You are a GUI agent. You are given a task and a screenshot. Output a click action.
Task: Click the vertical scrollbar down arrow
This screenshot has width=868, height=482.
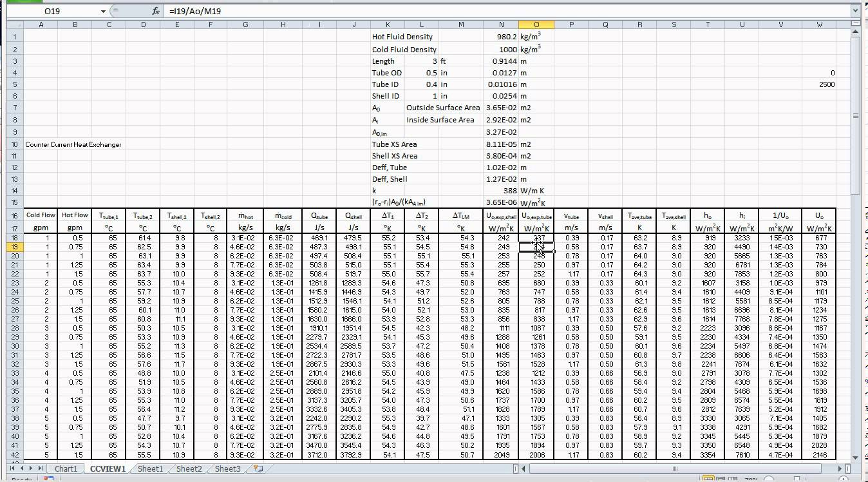tap(856, 459)
